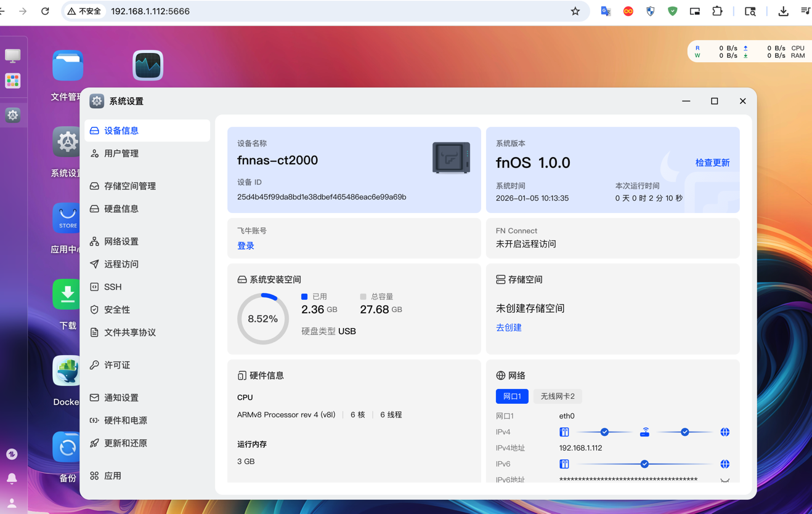Click 去创建 to create storage space

(x=508, y=327)
